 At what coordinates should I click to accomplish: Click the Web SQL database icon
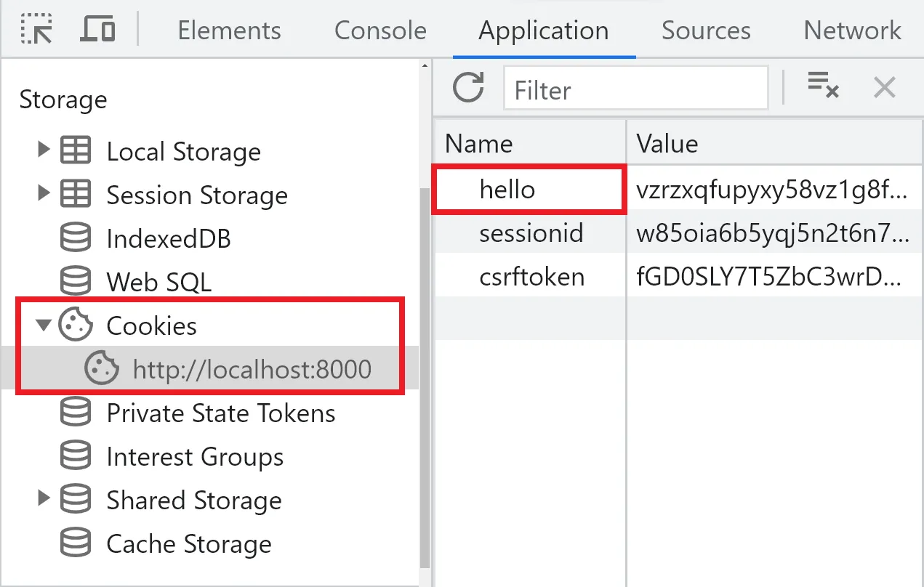click(x=76, y=282)
